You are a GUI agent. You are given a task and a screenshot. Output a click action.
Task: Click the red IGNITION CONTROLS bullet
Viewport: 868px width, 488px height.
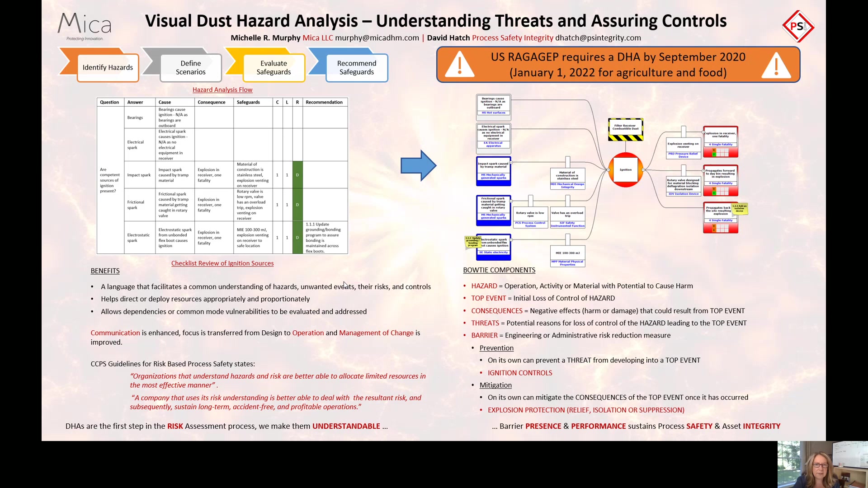point(520,373)
